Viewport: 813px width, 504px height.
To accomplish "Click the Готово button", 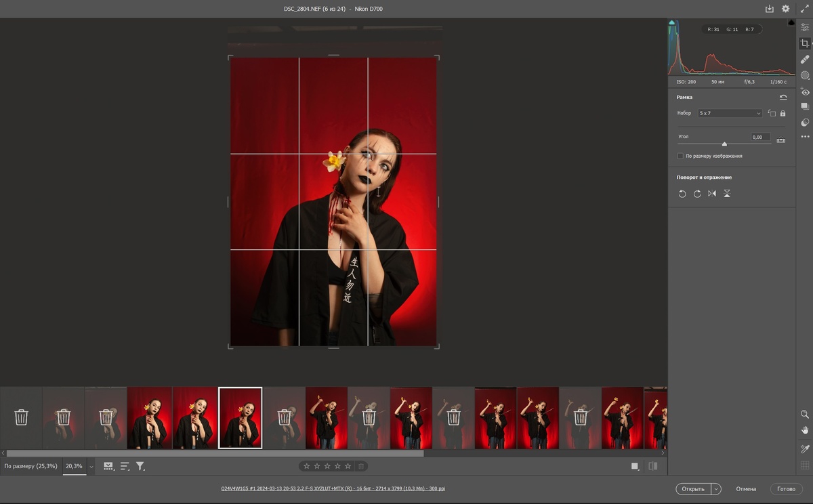I will [787, 488].
